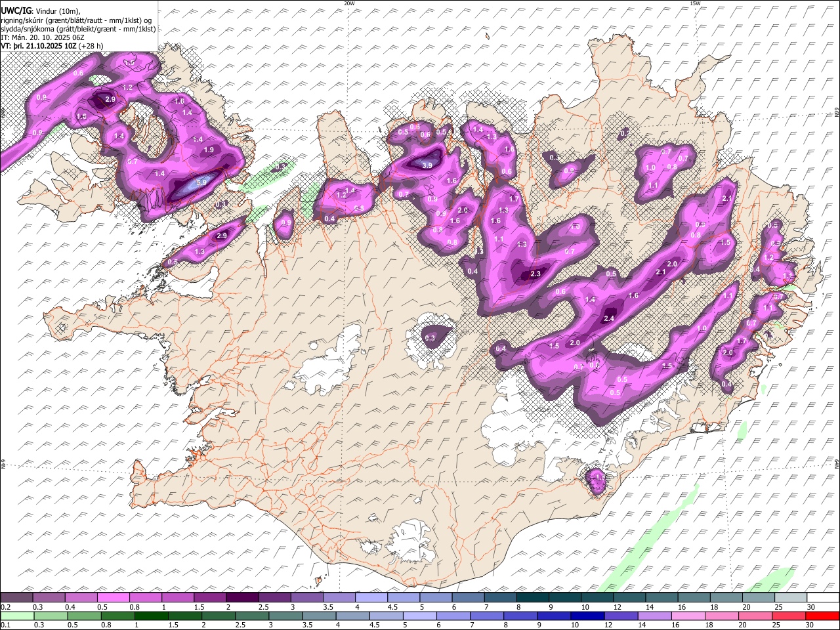Click the "4.5" label under the snow legend

(392, 607)
